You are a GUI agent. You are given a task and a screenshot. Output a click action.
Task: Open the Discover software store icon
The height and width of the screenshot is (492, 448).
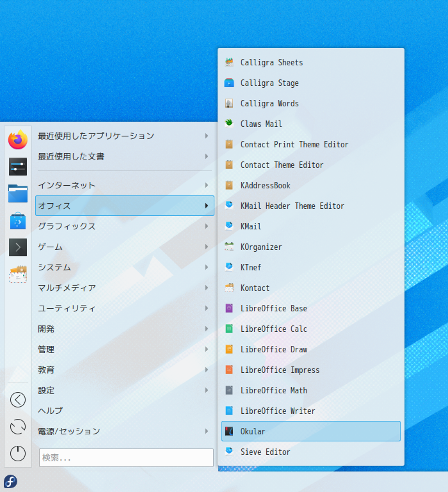[x=18, y=220]
